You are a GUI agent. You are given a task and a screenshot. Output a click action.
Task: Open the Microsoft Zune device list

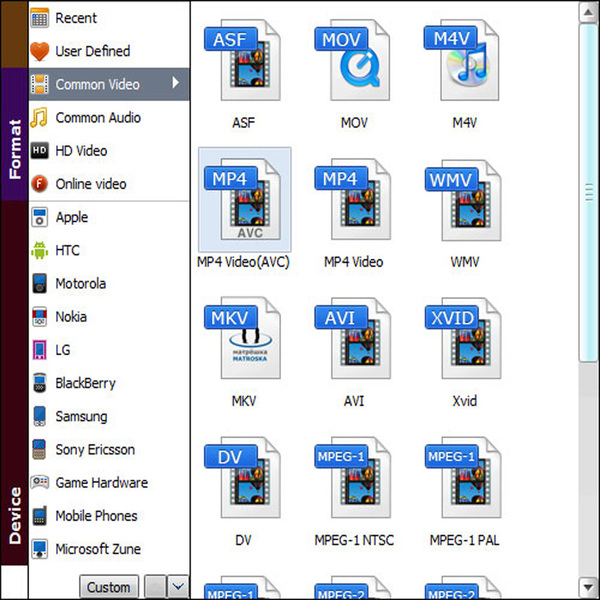(x=109, y=549)
